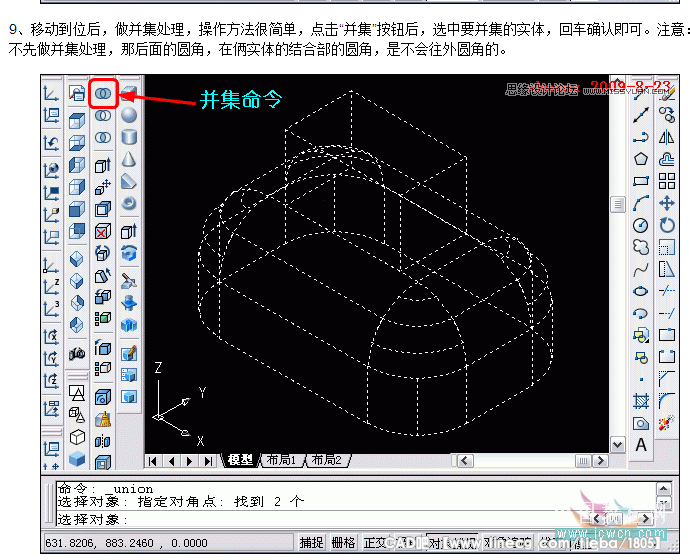Open the Named Views icon
This screenshot has height=560, width=690.
[77, 93]
